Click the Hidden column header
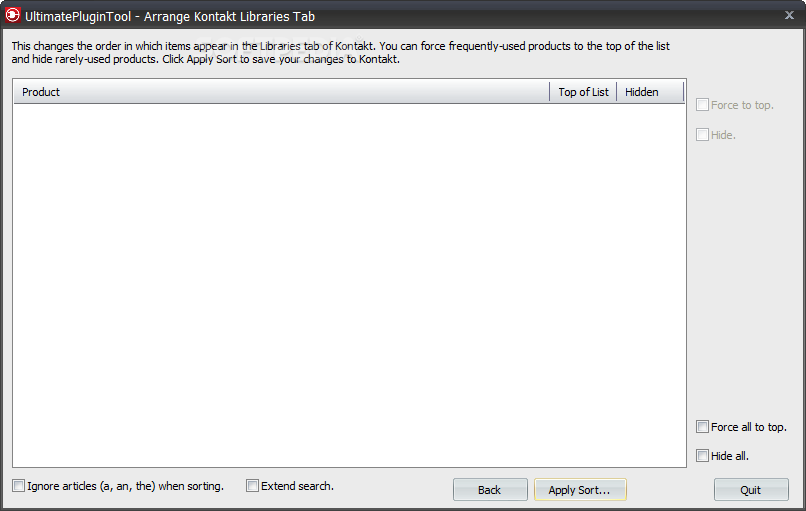This screenshot has width=806, height=511. pos(650,92)
